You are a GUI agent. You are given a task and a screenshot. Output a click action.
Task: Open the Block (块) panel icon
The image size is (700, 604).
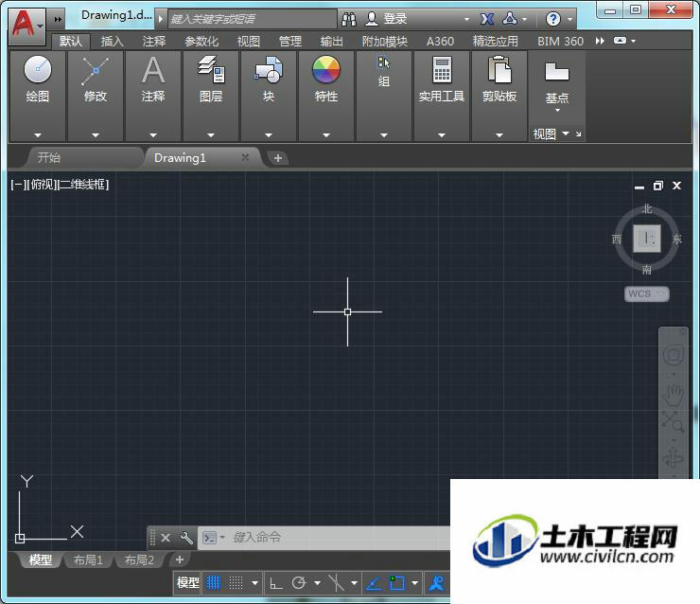pos(269,69)
